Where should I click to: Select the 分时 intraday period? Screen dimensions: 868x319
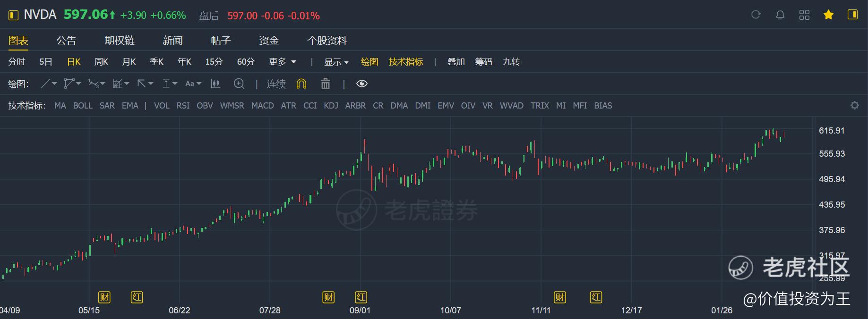point(17,62)
